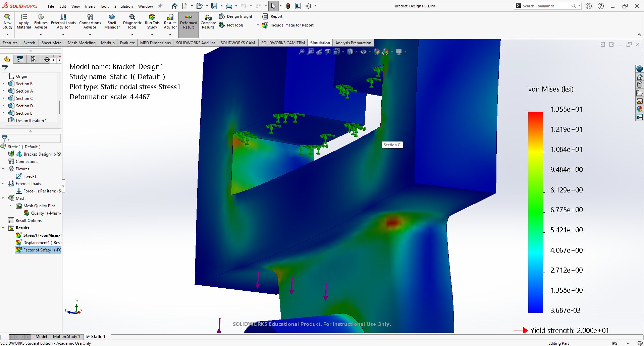Collapse the Fixtures folder
644x346 pixels.
3,169
